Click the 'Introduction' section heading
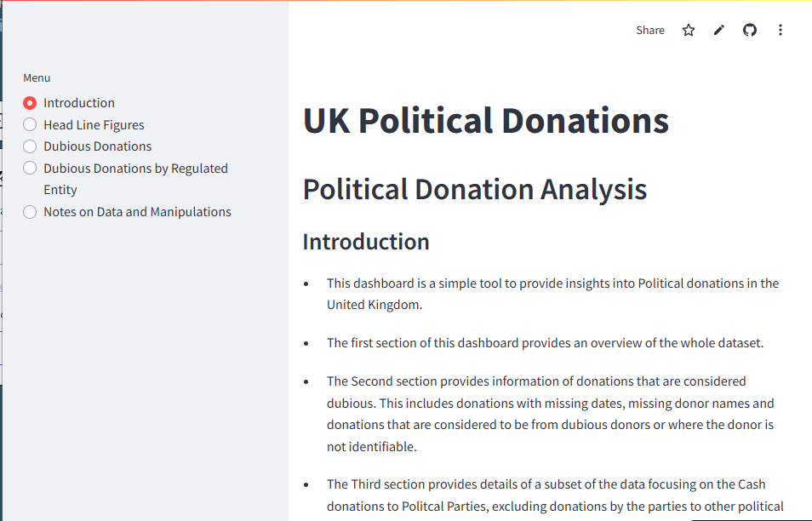The height and width of the screenshot is (521, 812). tap(366, 242)
